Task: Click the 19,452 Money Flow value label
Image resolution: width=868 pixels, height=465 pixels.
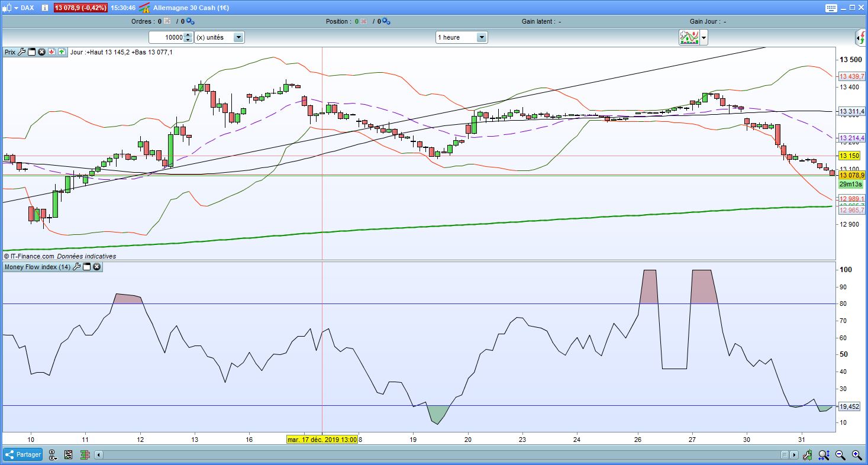Action: 849,406
